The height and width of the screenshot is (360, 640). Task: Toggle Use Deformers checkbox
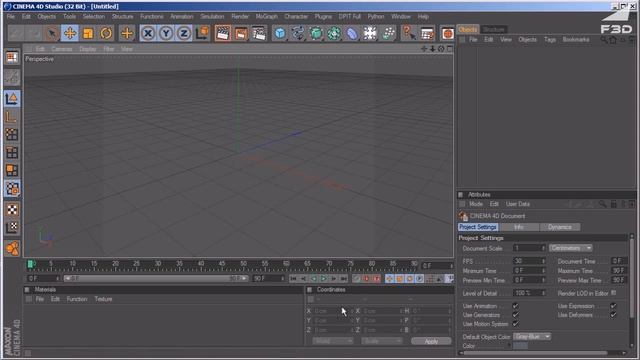[x=613, y=315]
